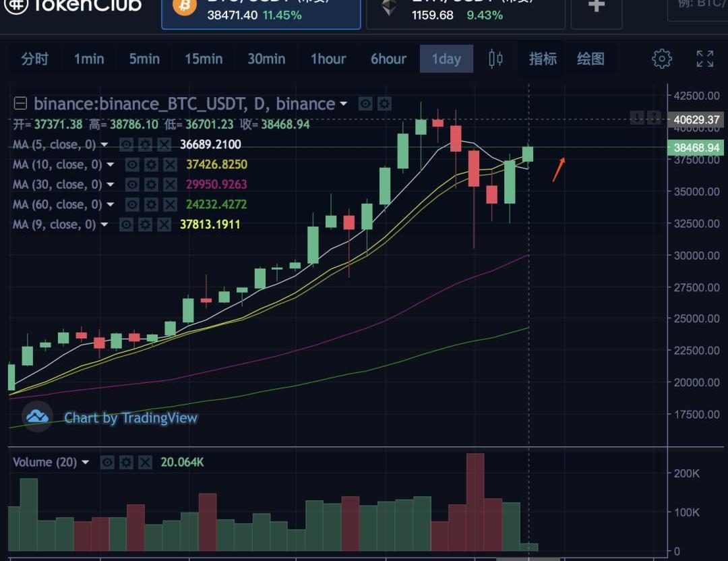This screenshot has width=728, height=561.
Task: Open settings for the MA (60, close, 0) indicator
Action: pos(150,204)
